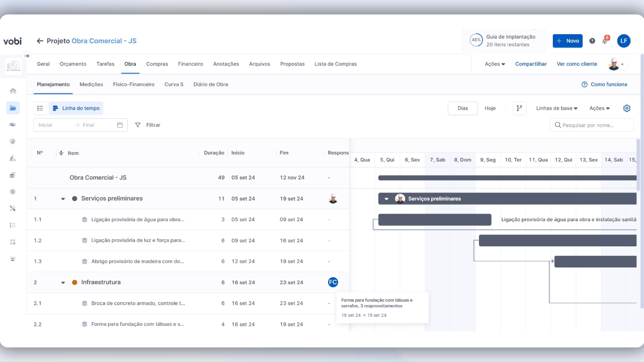This screenshot has height=362, width=644.
Task: Open the projects folder icon in sidebar
Action: click(x=13, y=108)
